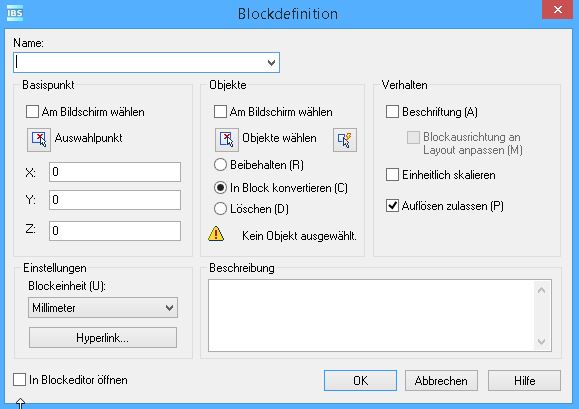Click the Auswahlpunkt pick point icon
The height and width of the screenshot is (409, 579).
[x=39, y=140]
